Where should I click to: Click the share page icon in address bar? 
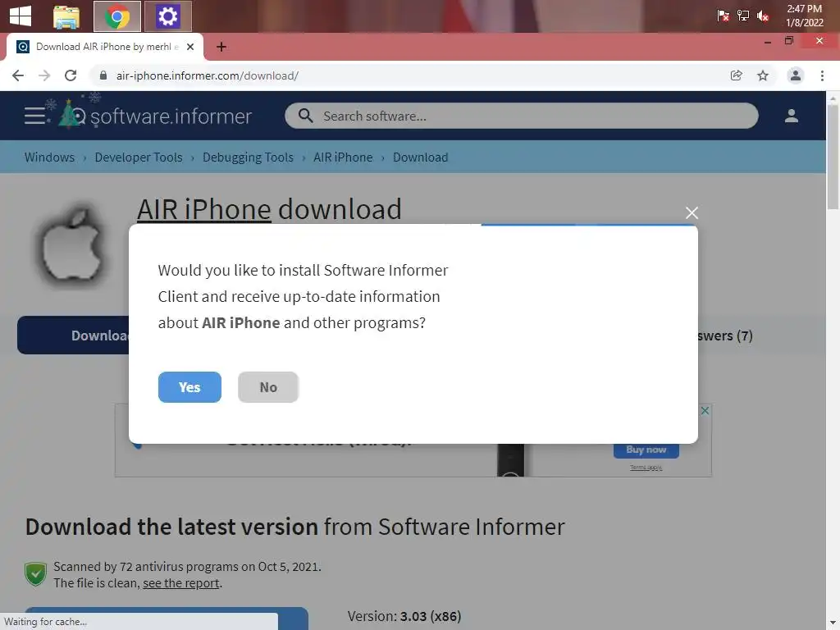(x=737, y=75)
